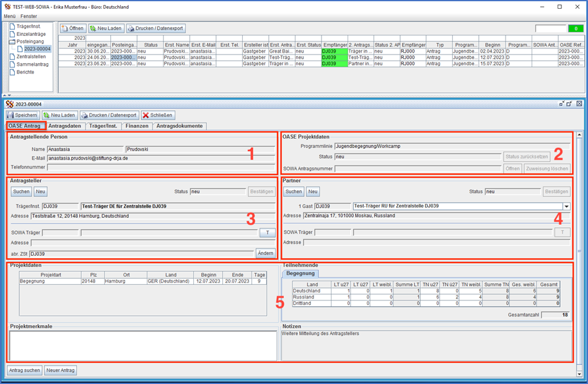Close the application via Schließen button
588x384 pixels.
157,115
